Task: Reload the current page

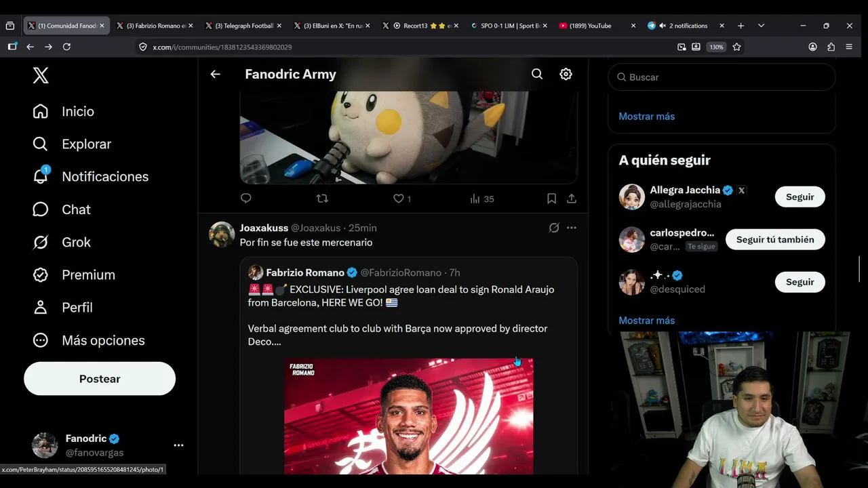Action: pyautogui.click(x=66, y=47)
